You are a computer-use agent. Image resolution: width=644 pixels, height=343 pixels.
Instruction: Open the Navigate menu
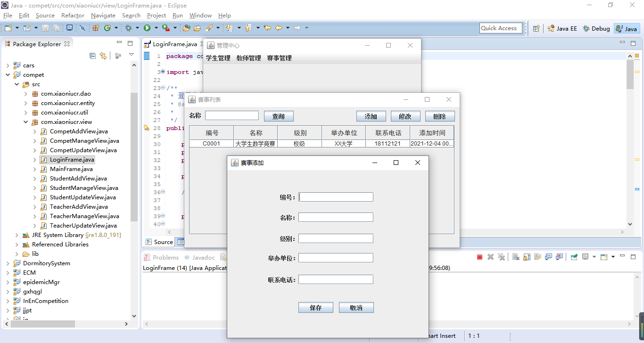[x=103, y=16]
